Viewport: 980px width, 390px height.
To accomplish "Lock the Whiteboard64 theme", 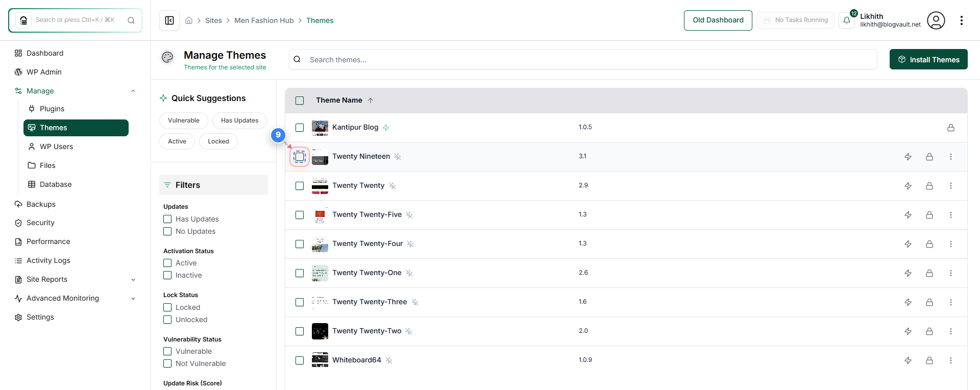I will [x=929, y=360].
